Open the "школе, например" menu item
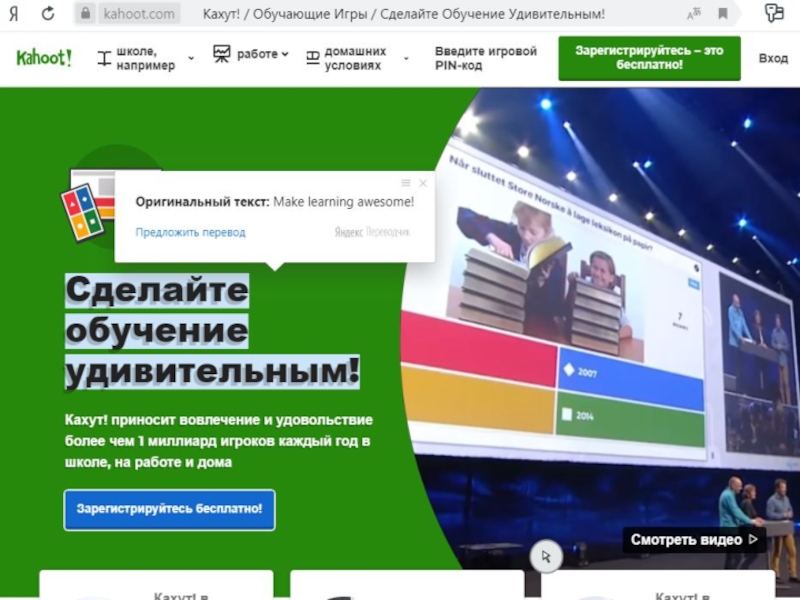The height and width of the screenshot is (600, 800). click(146, 58)
